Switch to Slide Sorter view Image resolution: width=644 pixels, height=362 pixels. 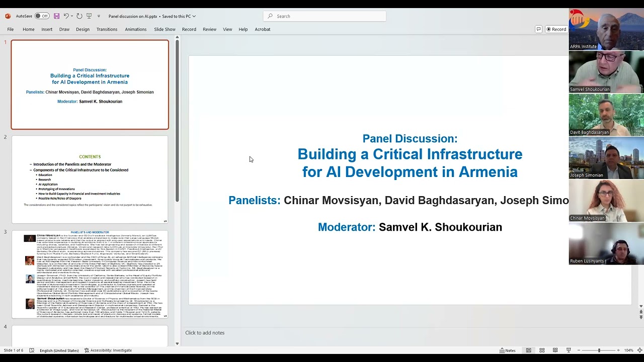coord(542,350)
